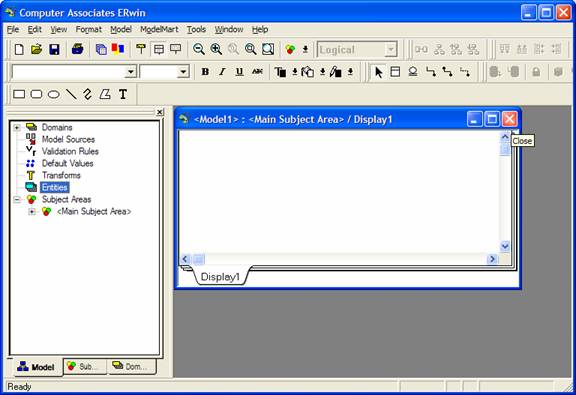
Task: Click the Open folder icon
Action: (x=36, y=49)
